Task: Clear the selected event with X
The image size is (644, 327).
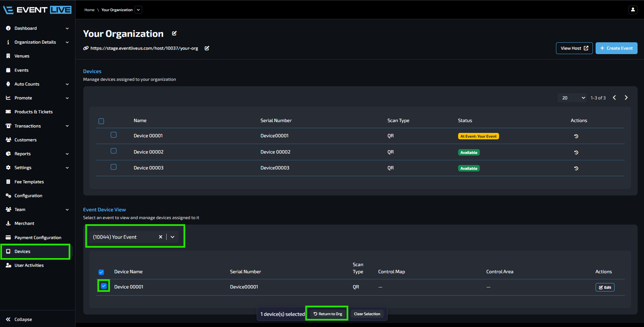Action: (160, 237)
